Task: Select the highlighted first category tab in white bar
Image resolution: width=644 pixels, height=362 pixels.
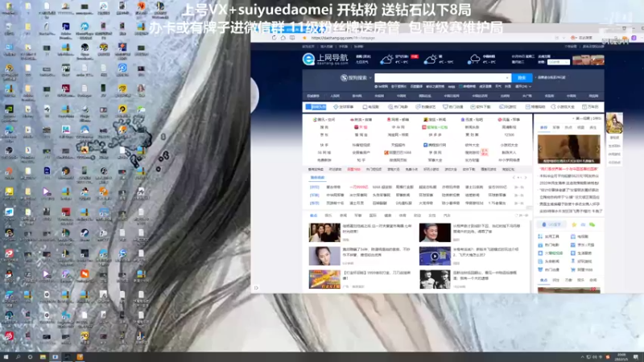Action: pos(316,107)
